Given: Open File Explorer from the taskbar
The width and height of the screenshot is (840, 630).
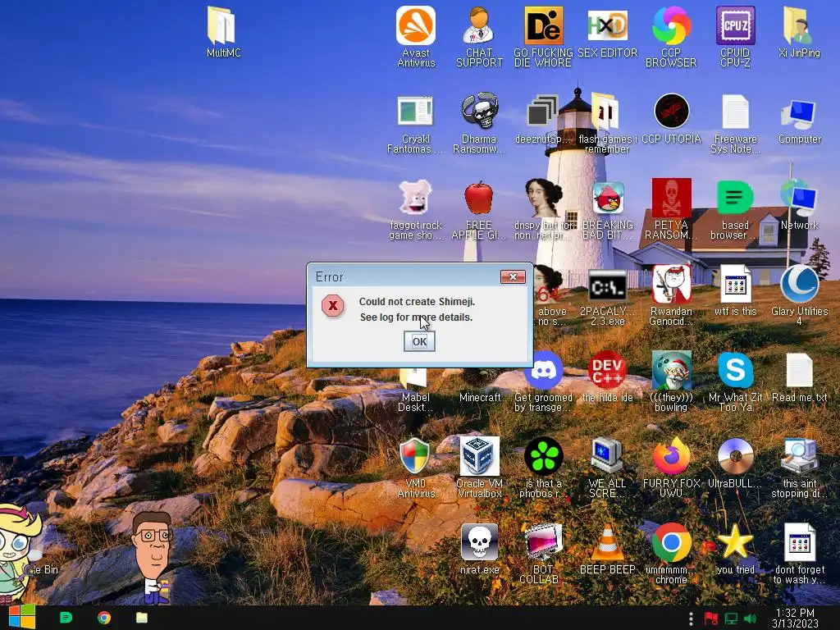Looking at the screenshot, I should 141,618.
